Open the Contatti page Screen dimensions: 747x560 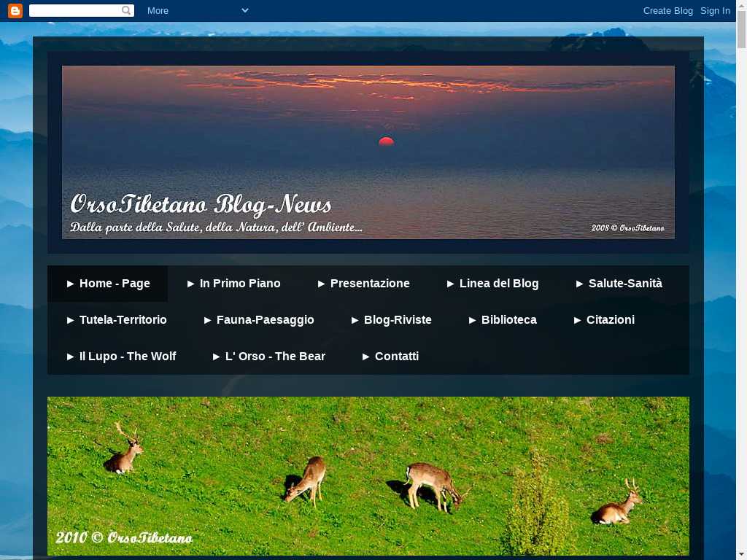click(x=390, y=357)
